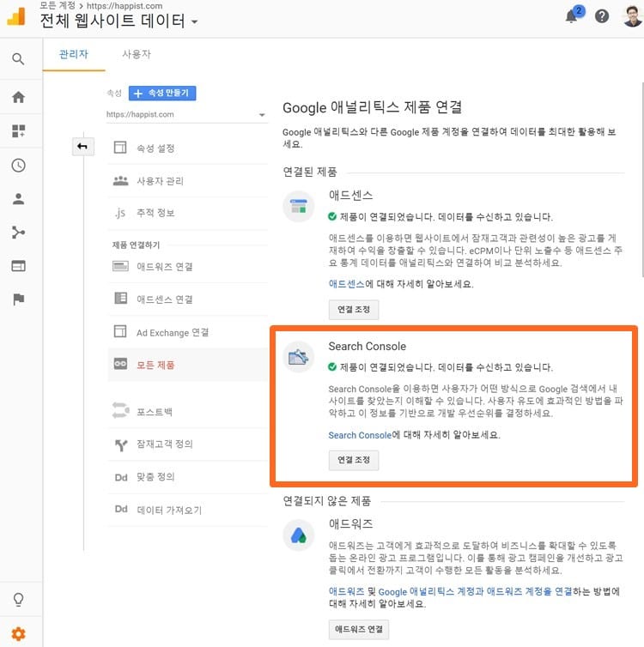Open the 애드센스 learn-more link
This screenshot has width=644, height=647.
346,283
